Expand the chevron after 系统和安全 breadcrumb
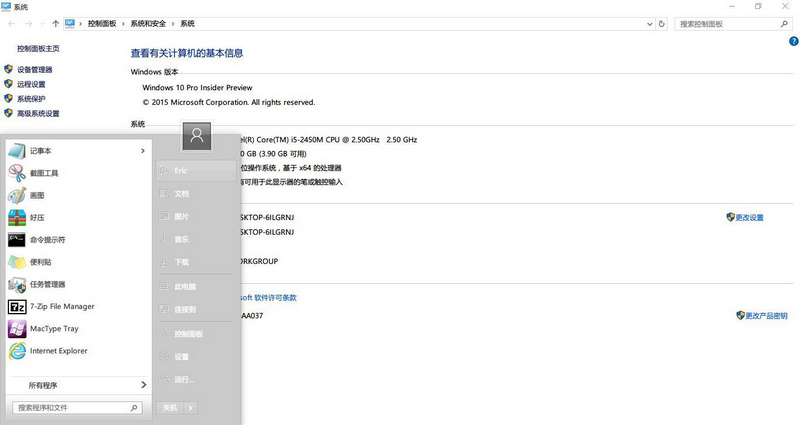 pyautogui.click(x=172, y=23)
